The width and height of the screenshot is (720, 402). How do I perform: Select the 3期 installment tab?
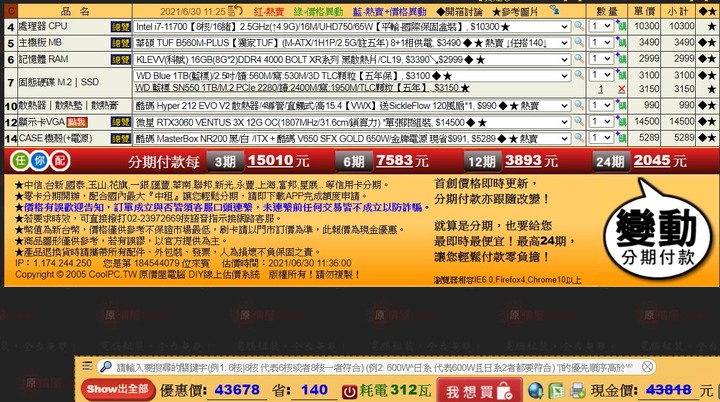pyautogui.click(x=225, y=161)
